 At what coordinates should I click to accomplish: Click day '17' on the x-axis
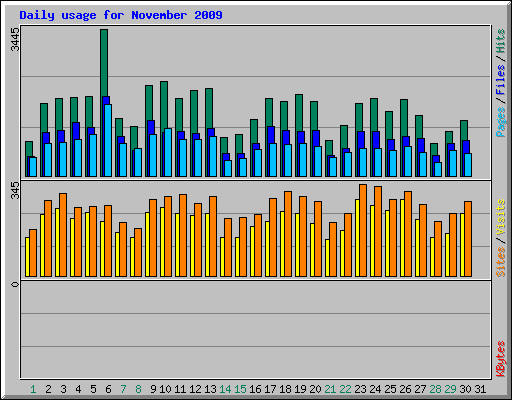270,389
